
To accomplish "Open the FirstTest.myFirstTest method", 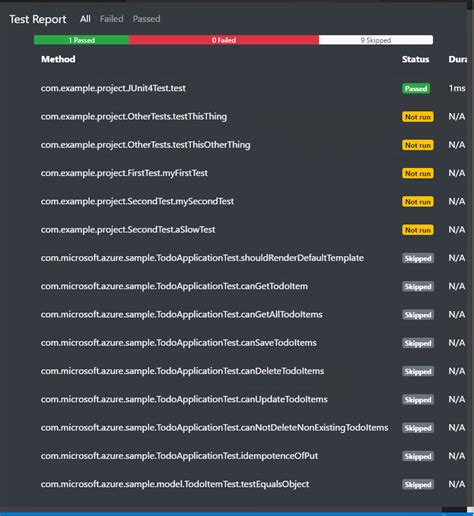I will pos(124,173).
